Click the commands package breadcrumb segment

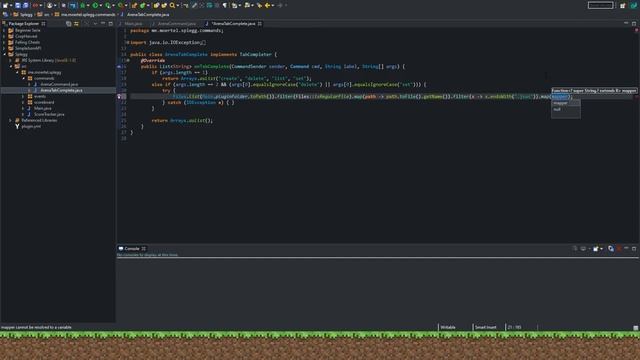(x=85, y=14)
